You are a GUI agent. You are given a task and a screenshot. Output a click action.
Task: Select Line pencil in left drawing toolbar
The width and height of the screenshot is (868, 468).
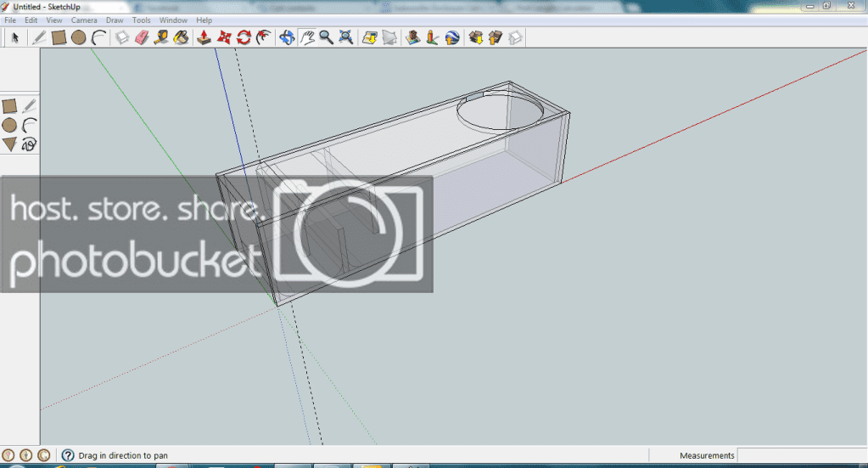tap(30, 106)
